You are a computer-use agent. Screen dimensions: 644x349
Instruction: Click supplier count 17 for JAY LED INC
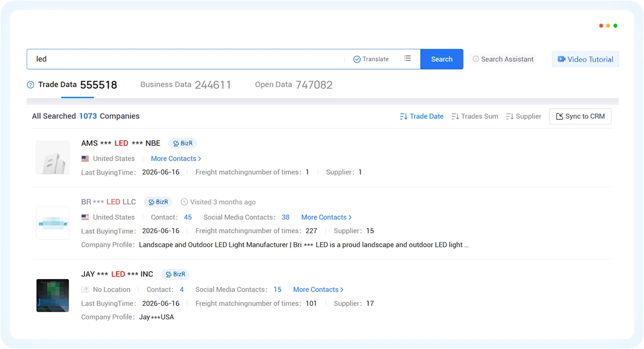(370, 303)
